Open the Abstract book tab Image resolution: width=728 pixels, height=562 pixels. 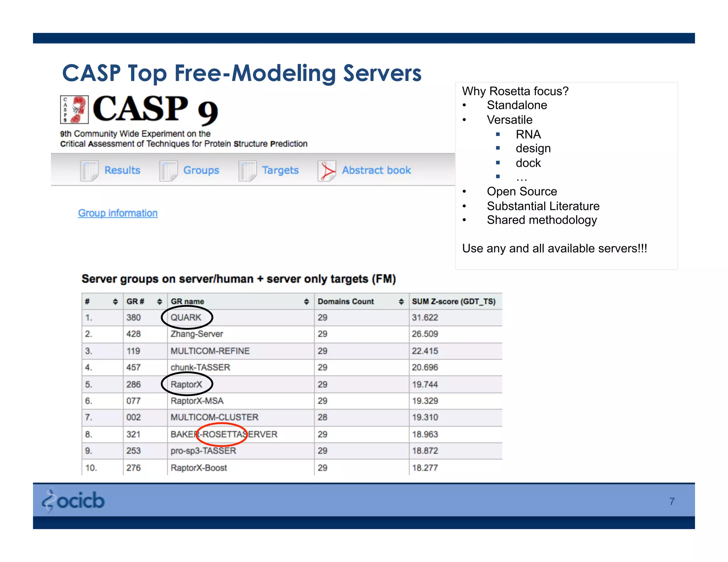click(376, 170)
